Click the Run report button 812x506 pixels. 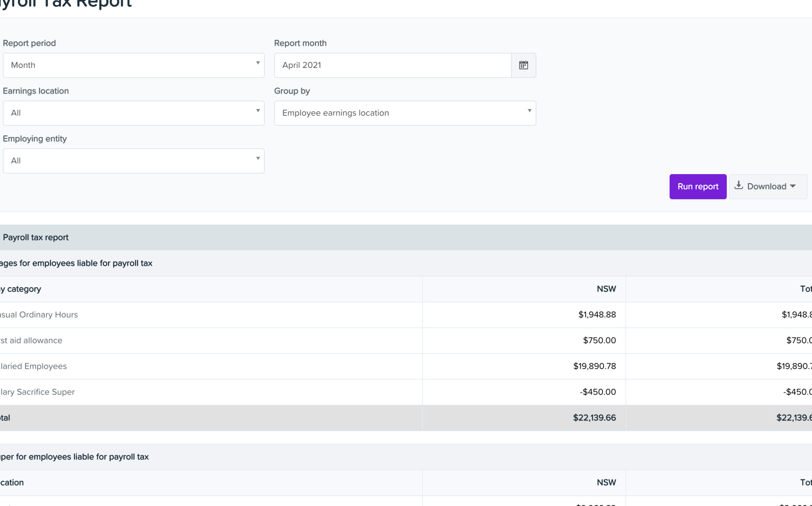(x=698, y=187)
